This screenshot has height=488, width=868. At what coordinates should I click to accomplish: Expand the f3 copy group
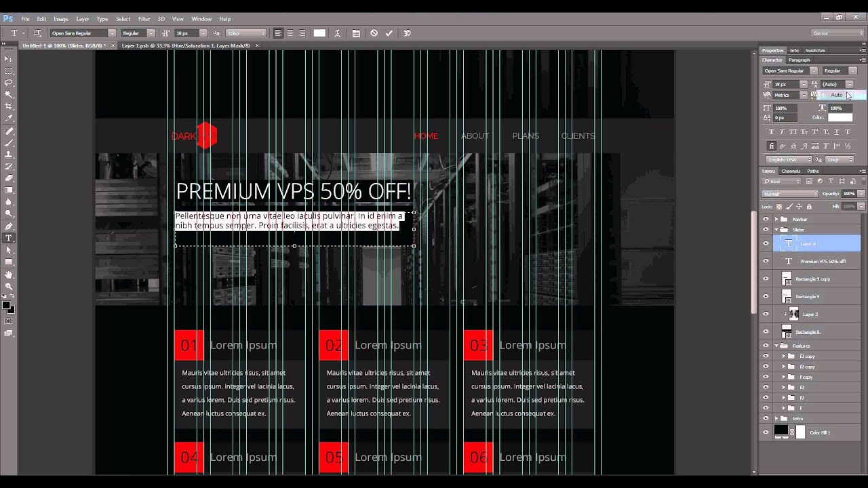point(784,356)
